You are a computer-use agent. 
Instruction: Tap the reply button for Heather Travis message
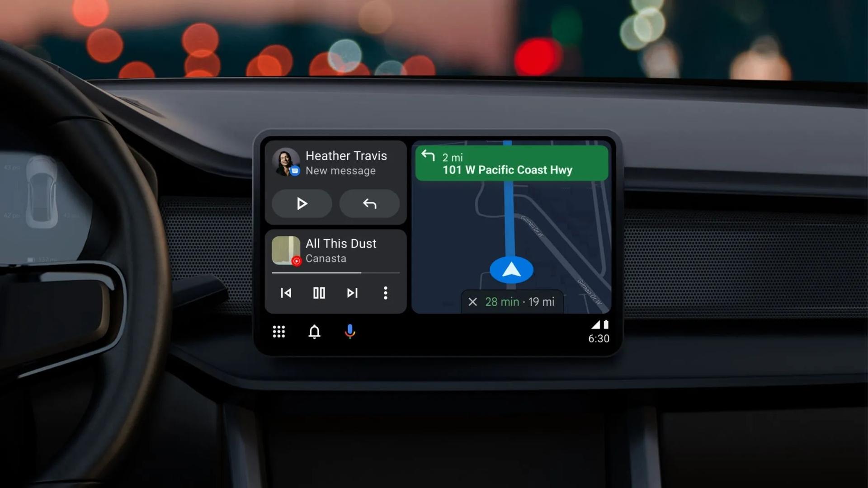point(370,204)
